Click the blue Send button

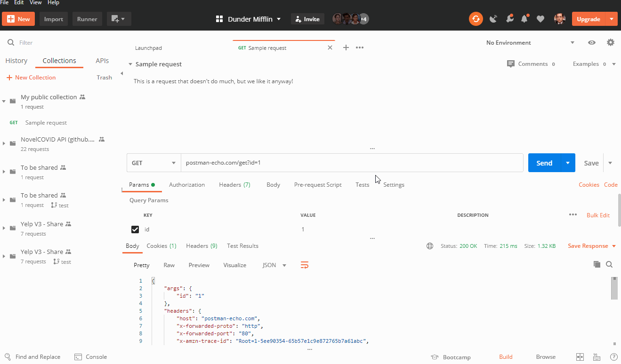544,163
